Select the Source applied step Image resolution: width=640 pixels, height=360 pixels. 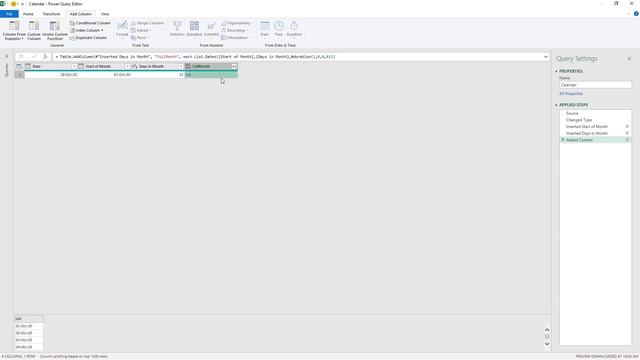pyautogui.click(x=595, y=113)
